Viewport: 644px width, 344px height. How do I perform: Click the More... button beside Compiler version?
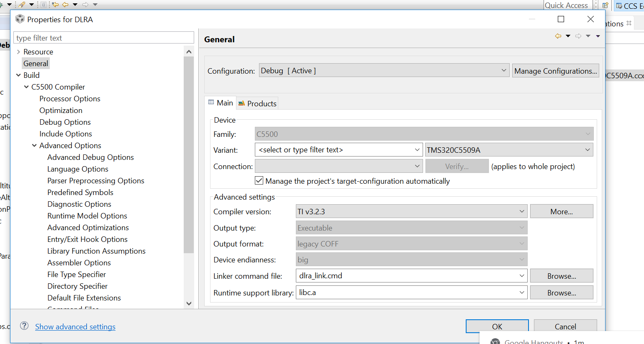tap(562, 211)
